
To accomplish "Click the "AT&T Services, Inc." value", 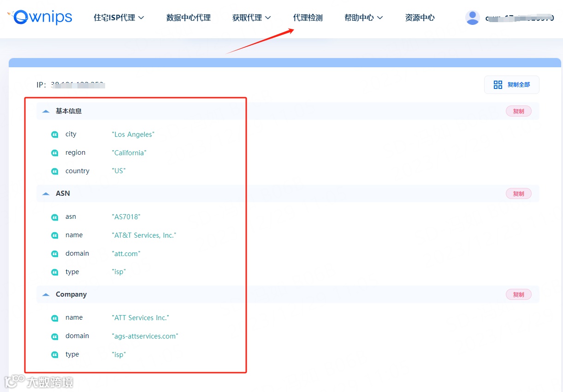I will [x=144, y=235].
